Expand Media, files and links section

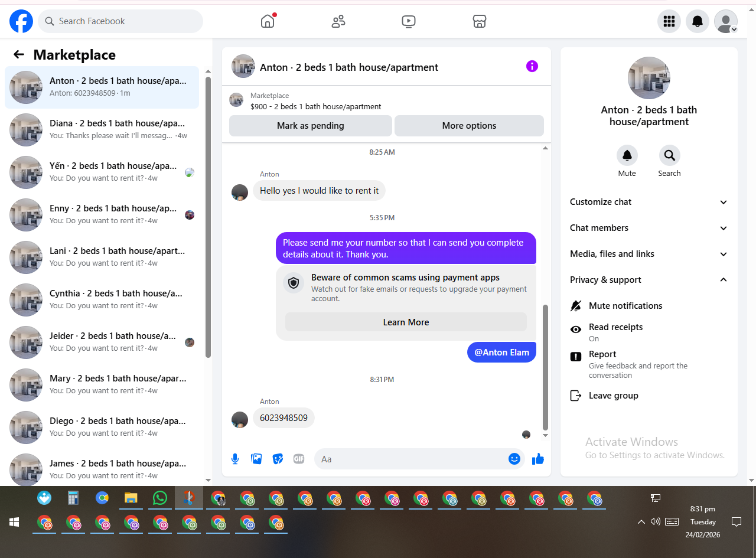(649, 254)
